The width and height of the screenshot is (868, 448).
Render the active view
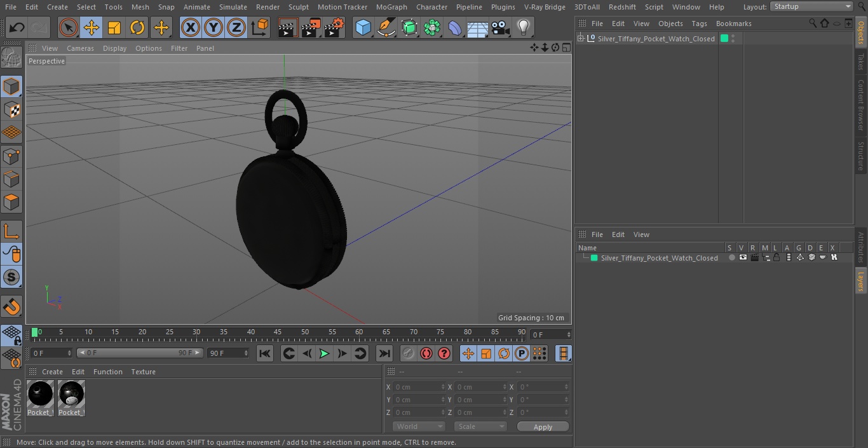point(288,27)
